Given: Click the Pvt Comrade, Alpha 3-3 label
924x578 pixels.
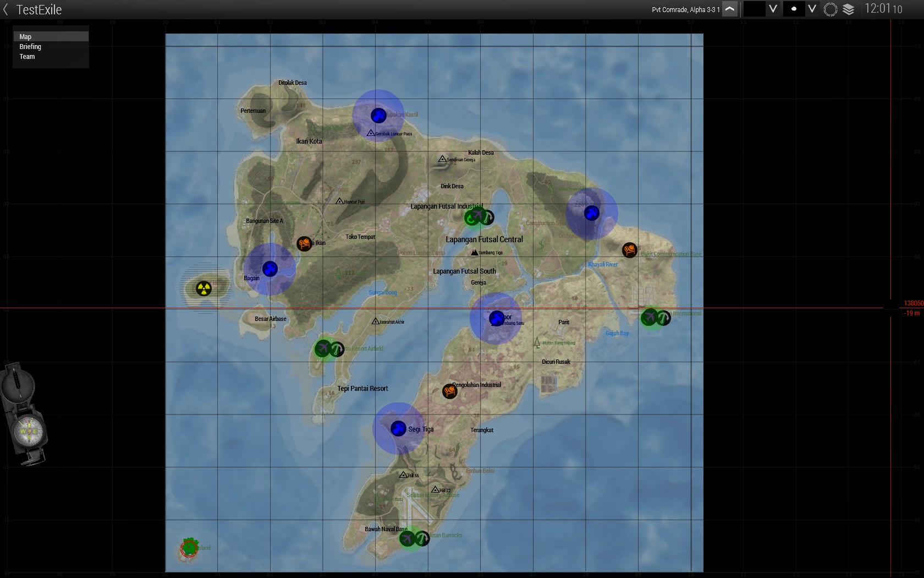Looking at the screenshot, I should (x=685, y=10).
